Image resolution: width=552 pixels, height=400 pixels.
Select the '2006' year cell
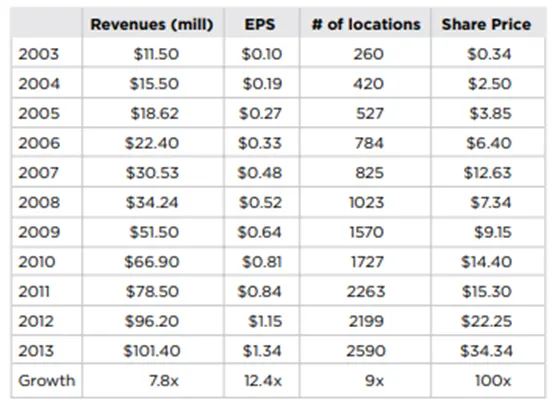click(x=39, y=143)
